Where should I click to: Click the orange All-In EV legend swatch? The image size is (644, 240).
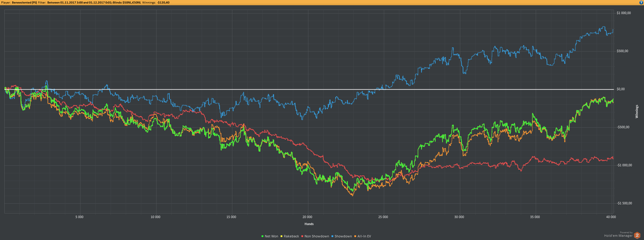tap(355, 236)
